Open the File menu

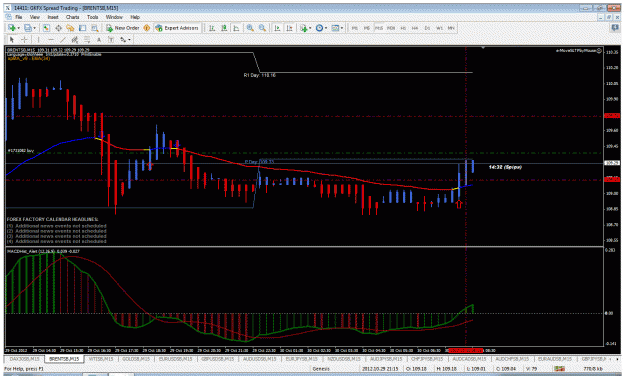(19, 17)
